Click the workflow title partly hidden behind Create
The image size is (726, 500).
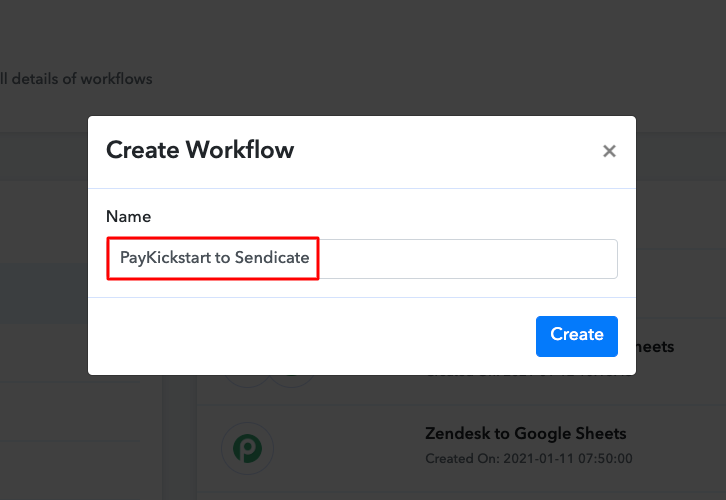655,346
